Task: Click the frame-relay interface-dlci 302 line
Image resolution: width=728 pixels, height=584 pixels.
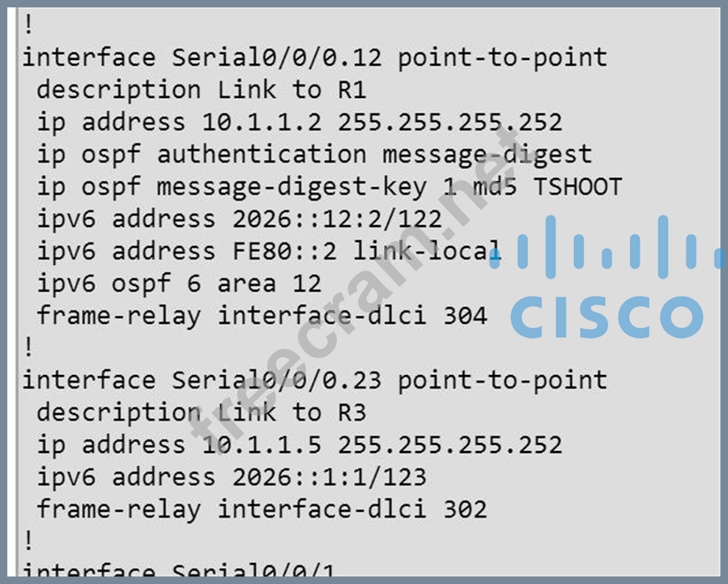Action: [262, 509]
